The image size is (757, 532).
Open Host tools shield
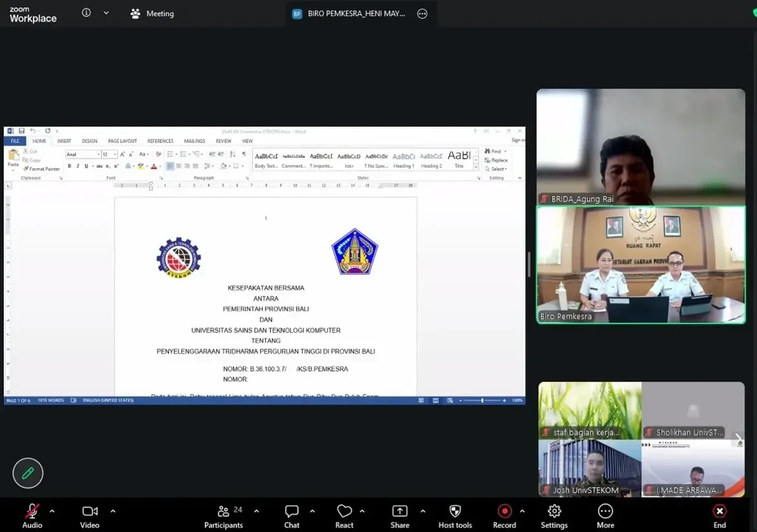(x=455, y=516)
